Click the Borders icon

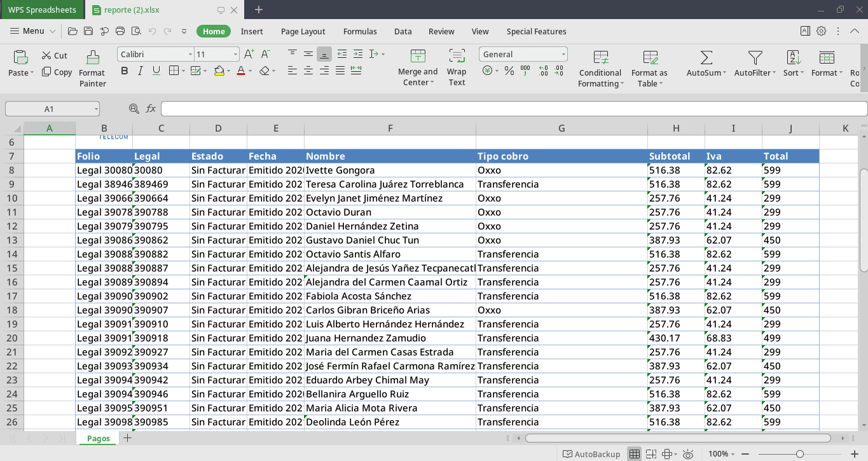tap(174, 71)
